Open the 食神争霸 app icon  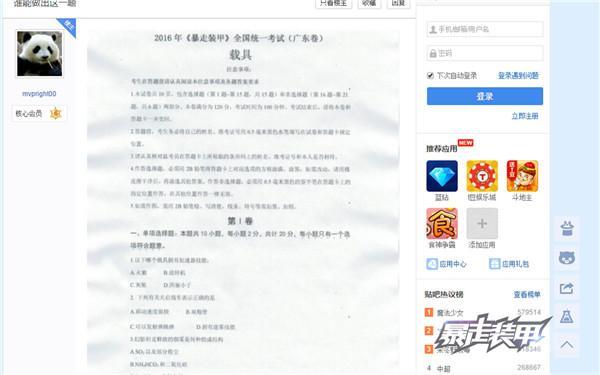click(x=442, y=223)
